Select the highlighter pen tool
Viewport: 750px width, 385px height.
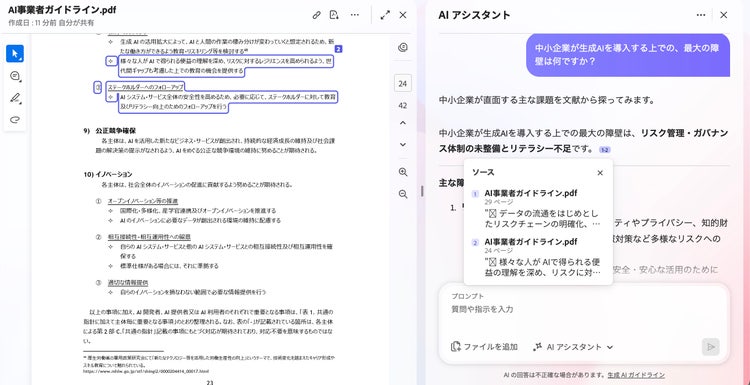(x=15, y=98)
